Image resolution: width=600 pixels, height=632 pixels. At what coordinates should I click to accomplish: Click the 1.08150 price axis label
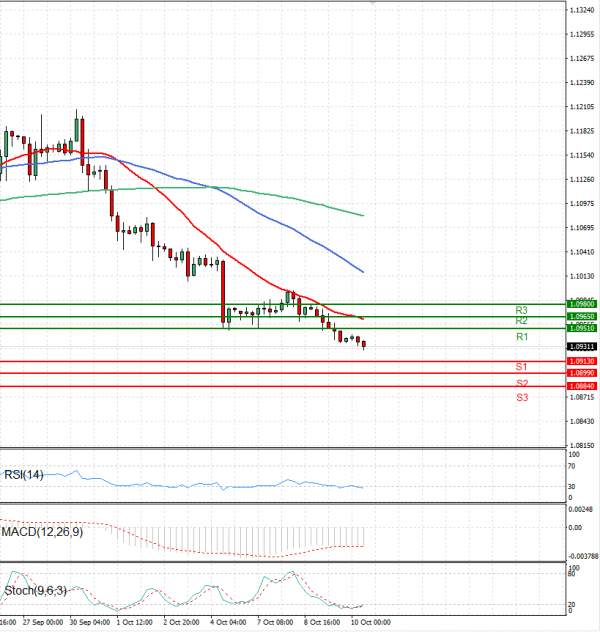point(582,446)
